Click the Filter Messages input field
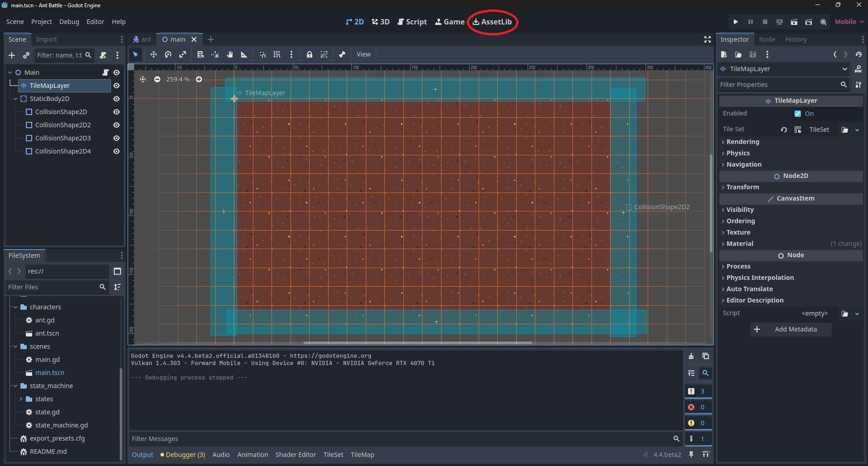Image resolution: width=868 pixels, height=466 pixels. tap(405, 439)
